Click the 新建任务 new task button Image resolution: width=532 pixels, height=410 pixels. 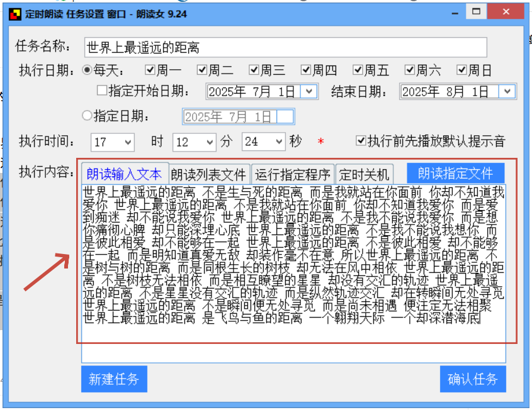(x=114, y=379)
